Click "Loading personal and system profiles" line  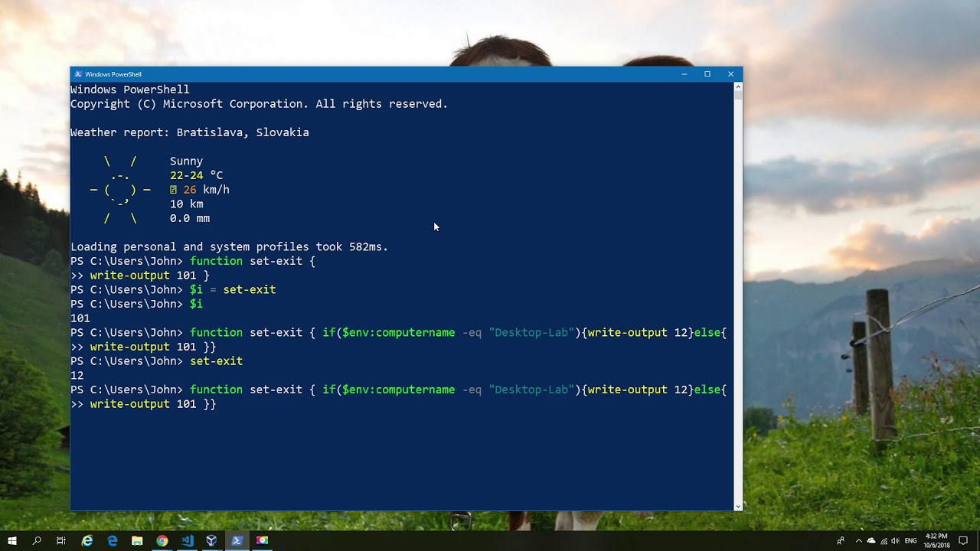click(x=230, y=247)
